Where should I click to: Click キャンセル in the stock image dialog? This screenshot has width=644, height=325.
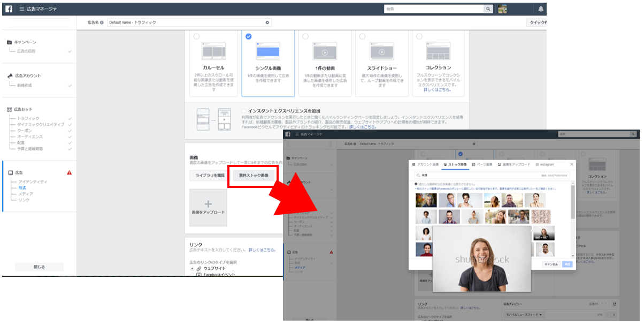(550, 264)
